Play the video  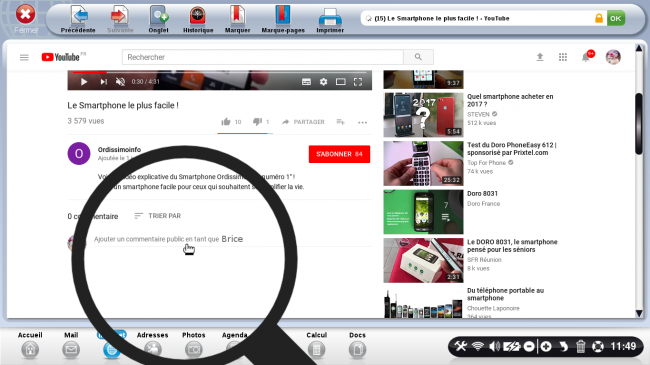tap(84, 82)
